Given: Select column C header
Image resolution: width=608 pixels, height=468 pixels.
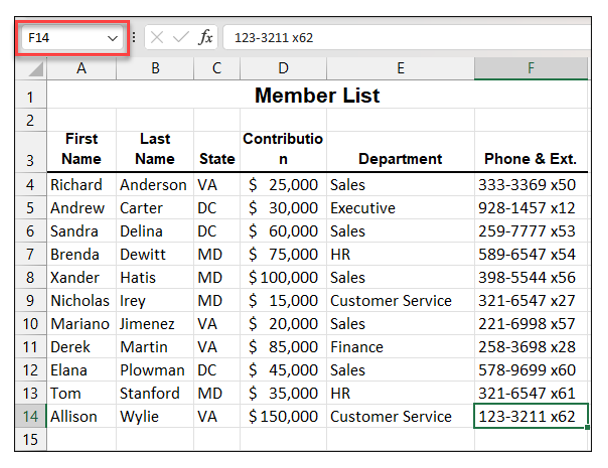Looking at the screenshot, I should pos(217,69).
